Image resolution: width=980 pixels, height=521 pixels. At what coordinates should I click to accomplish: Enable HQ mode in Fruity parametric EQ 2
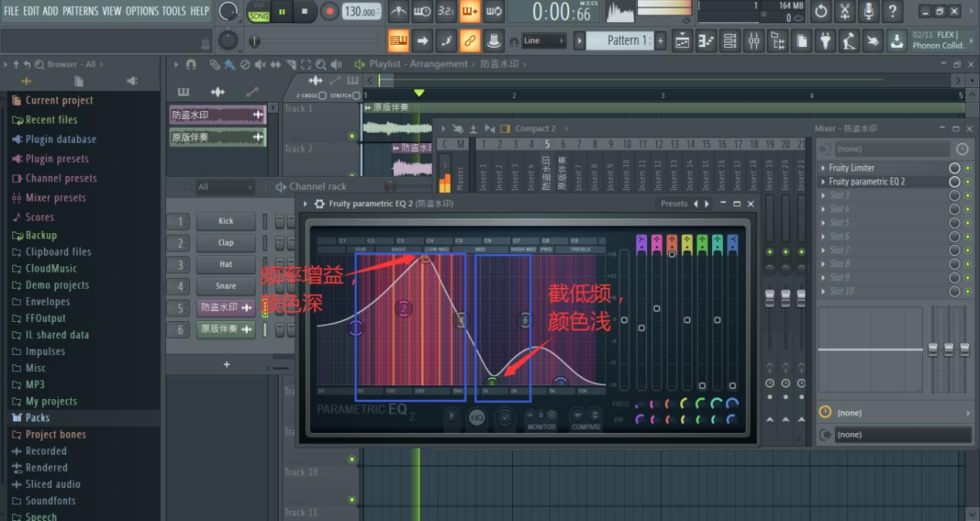click(476, 418)
